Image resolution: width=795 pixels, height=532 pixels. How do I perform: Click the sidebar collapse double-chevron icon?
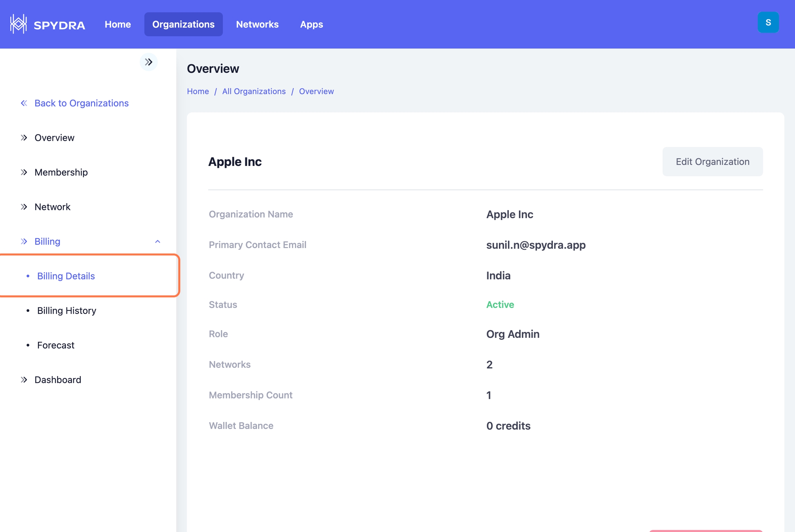(149, 62)
